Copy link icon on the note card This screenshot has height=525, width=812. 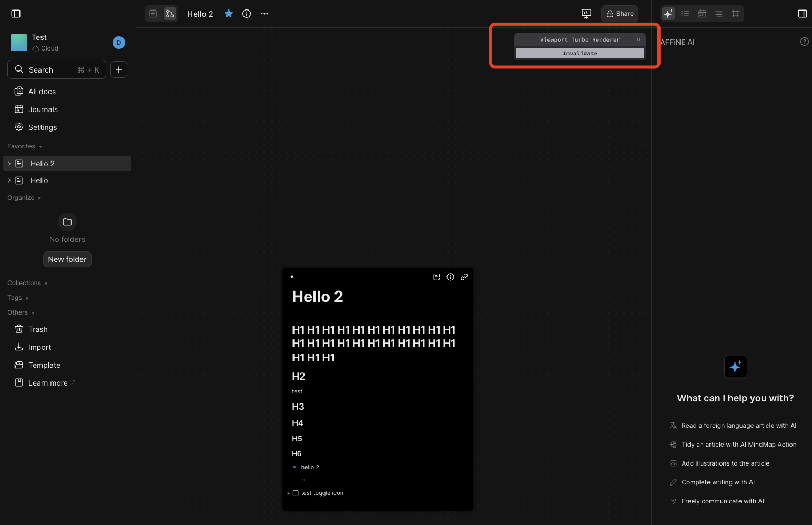464,277
